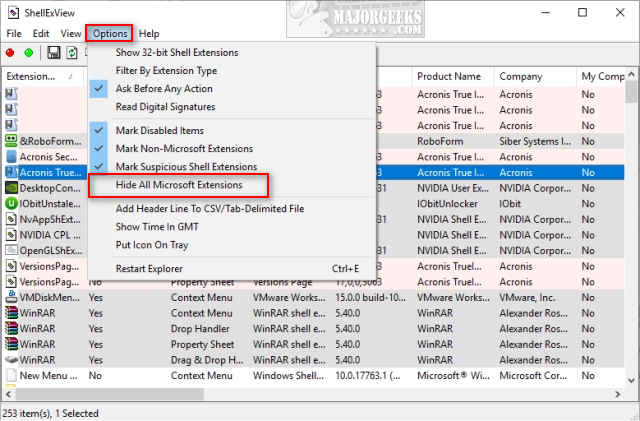Sort list by Company column header
Viewport: 640px width, 421px height.
click(x=535, y=77)
